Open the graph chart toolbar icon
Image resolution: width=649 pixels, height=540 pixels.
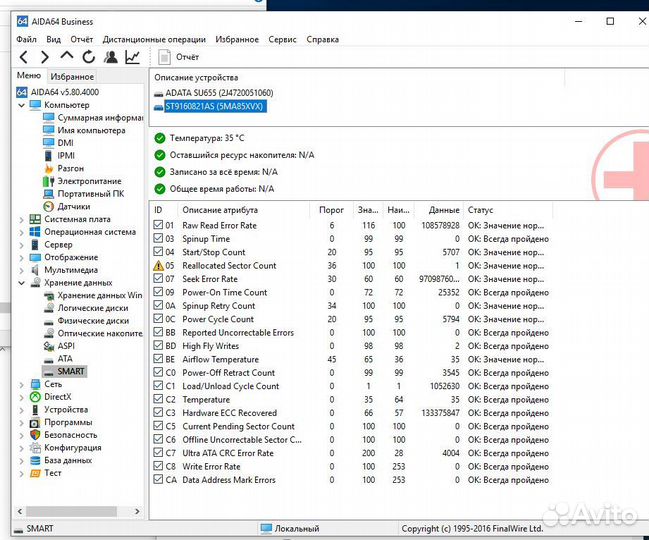(132, 57)
